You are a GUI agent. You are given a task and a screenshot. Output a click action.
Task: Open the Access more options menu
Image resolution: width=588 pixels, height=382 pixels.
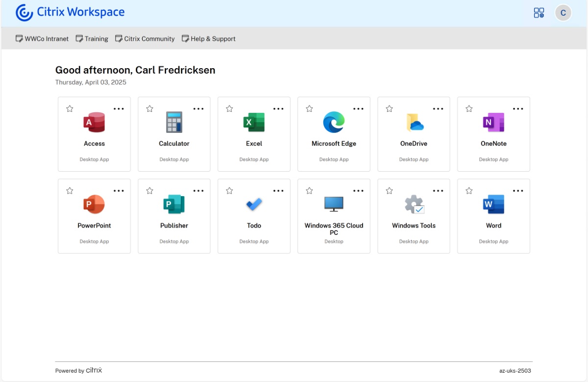pos(119,109)
